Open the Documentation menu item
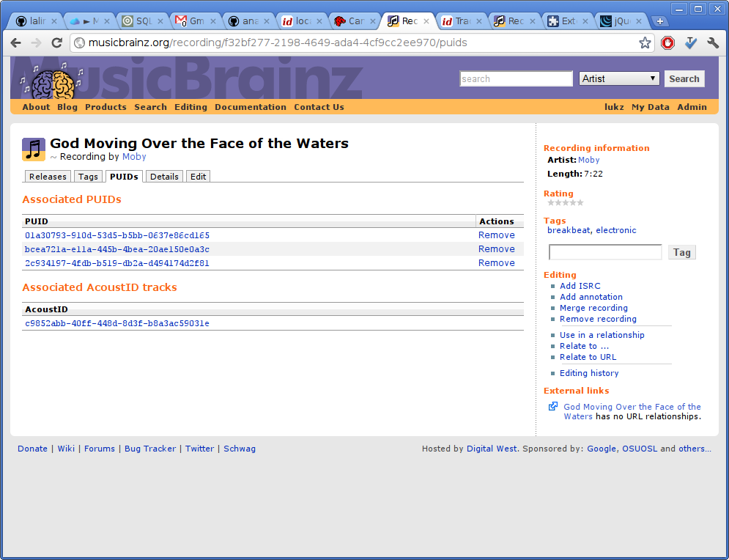 click(x=251, y=107)
